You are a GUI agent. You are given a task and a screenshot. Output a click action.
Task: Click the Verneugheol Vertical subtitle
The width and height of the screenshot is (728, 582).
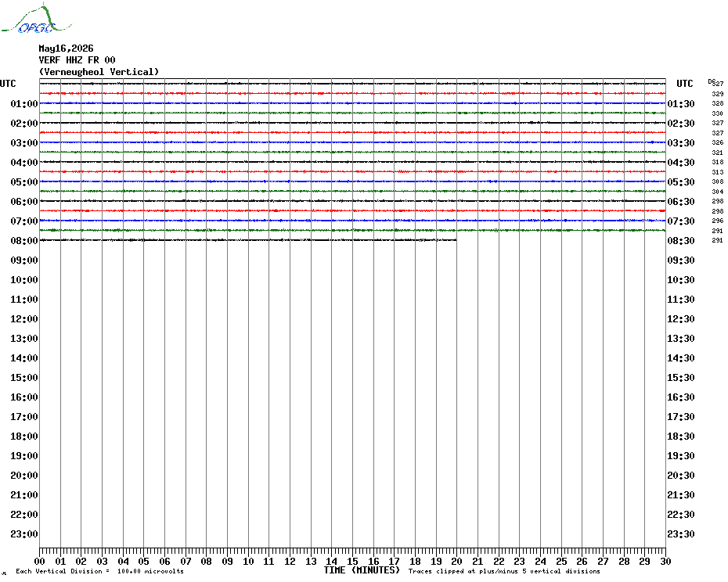(99, 72)
